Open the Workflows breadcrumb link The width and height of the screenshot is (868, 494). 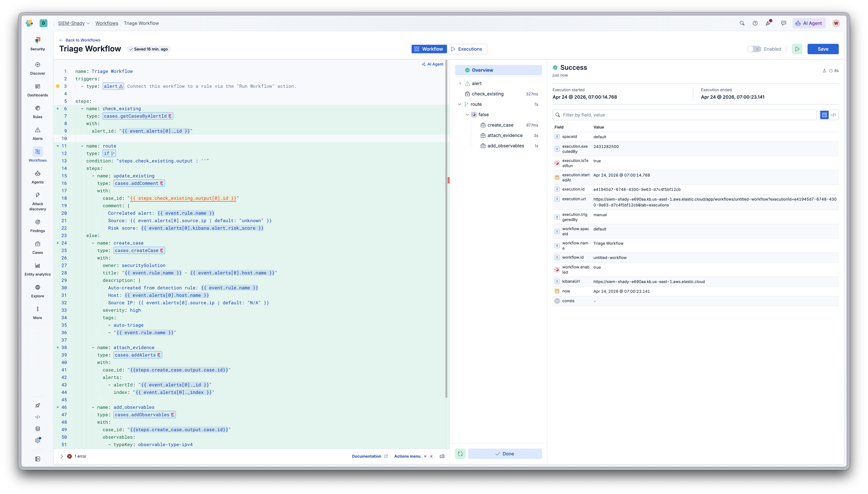click(x=107, y=23)
